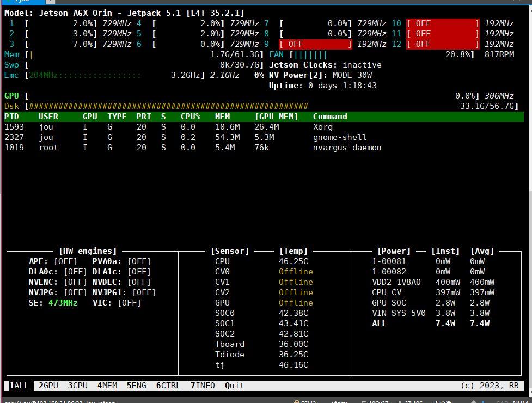Viewport: 532px width, 403px height.
Task: Click the DLA1c engine [OFF] status
Action: point(139,272)
